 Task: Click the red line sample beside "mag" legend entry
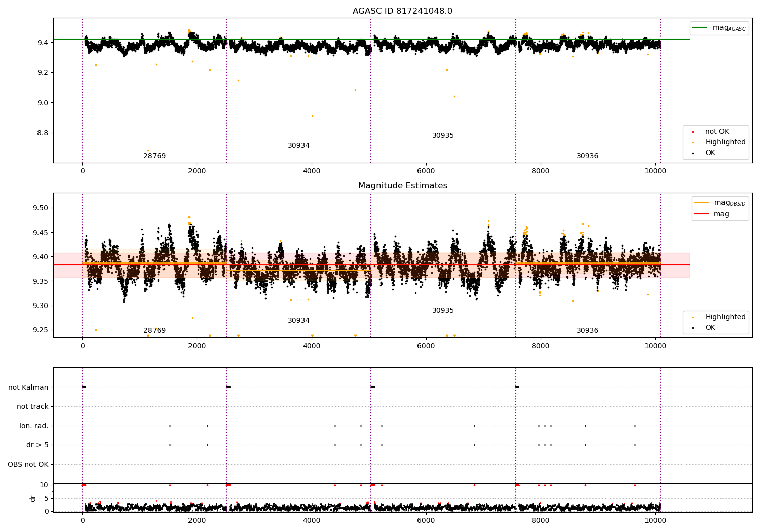702,214
